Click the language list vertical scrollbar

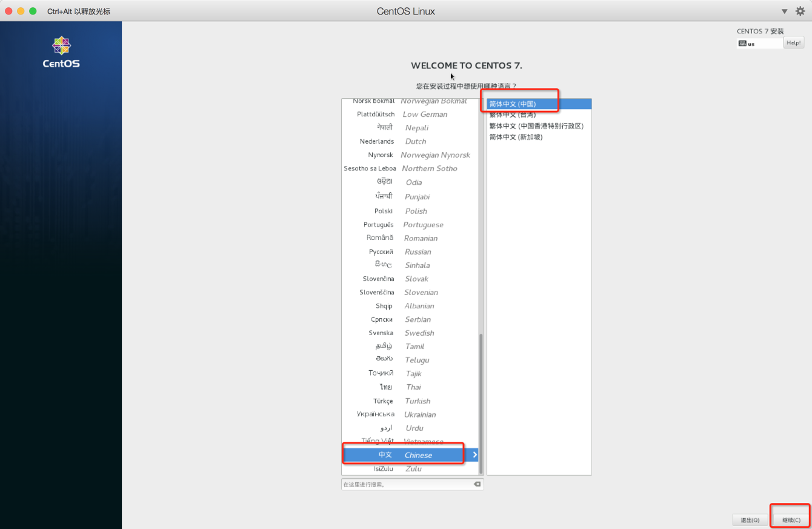point(481,403)
